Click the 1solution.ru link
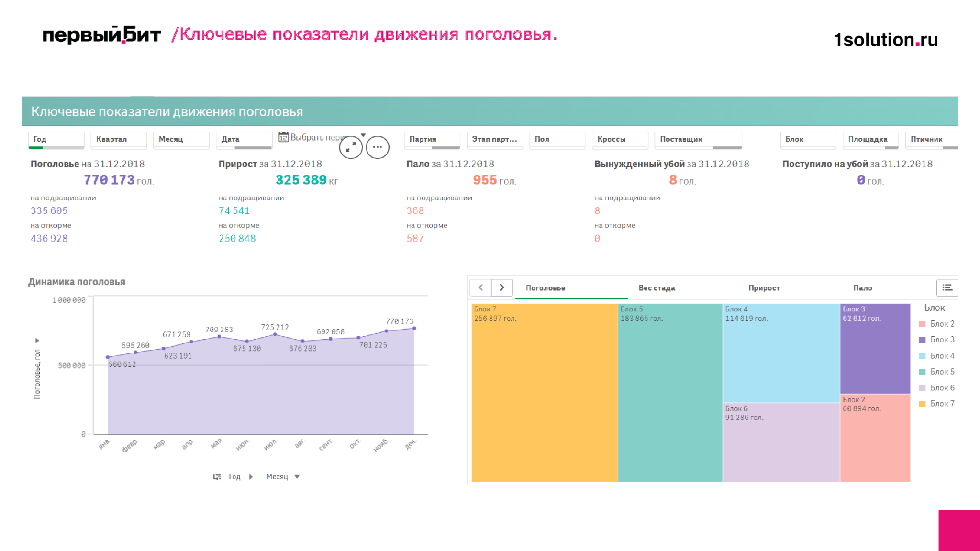 [x=886, y=40]
